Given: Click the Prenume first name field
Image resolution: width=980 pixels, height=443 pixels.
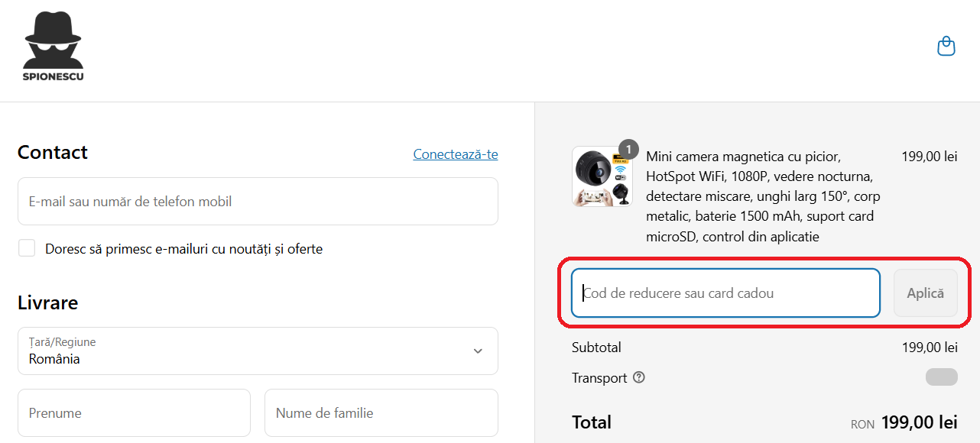Looking at the screenshot, I should click(x=134, y=412).
